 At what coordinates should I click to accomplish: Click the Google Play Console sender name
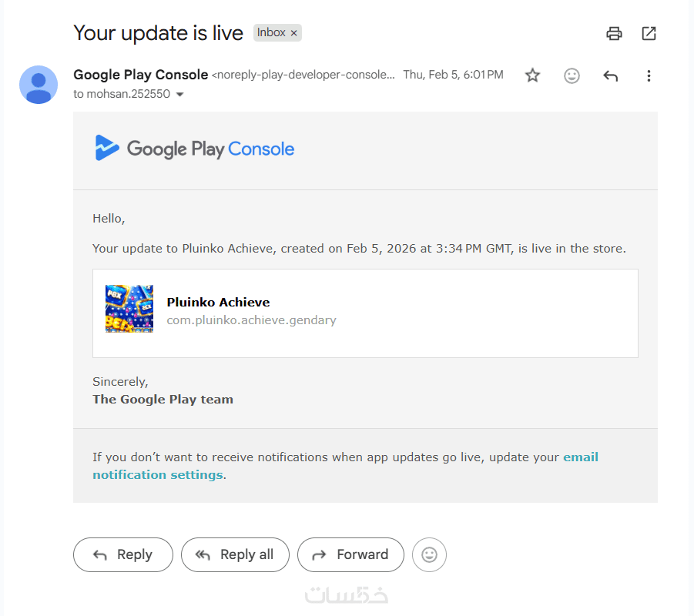pos(140,75)
